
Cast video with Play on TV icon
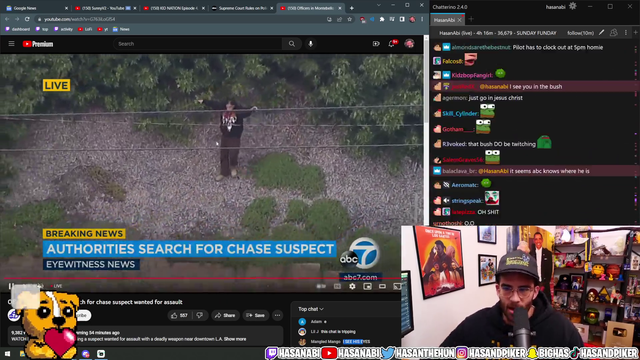tap(397, 287)
